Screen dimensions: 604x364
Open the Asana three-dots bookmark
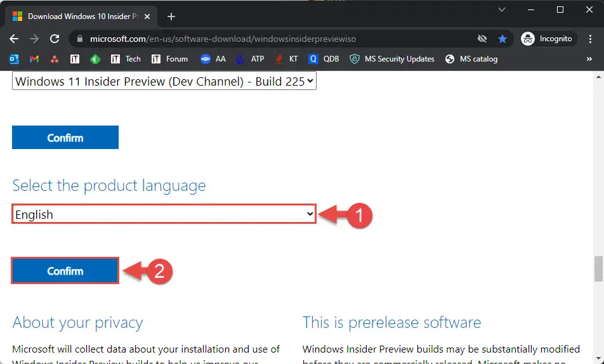[x=55, y=59]
